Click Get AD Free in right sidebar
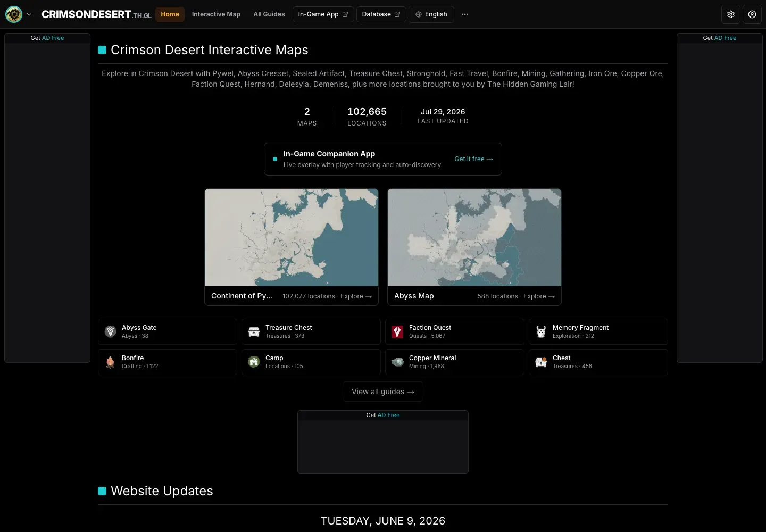Screen dimensions: 766x532 pos(720,38)
